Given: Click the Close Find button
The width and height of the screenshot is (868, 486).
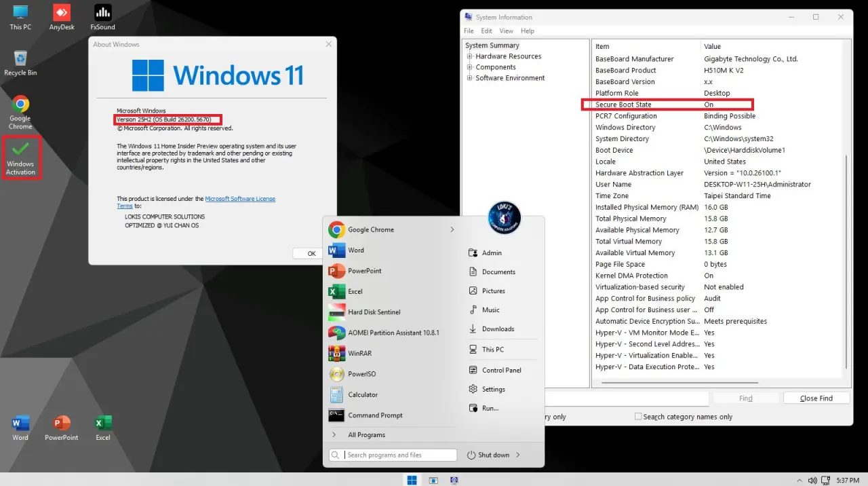Looking at the screenshot, I should click(x=816, y=398).
